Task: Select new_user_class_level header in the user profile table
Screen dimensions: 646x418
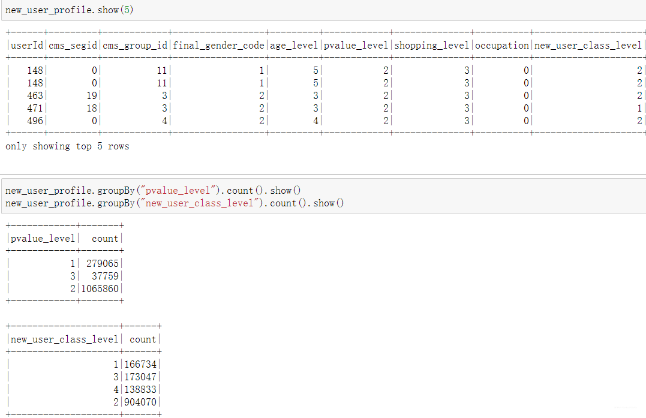Action: (x=588, y=45)
